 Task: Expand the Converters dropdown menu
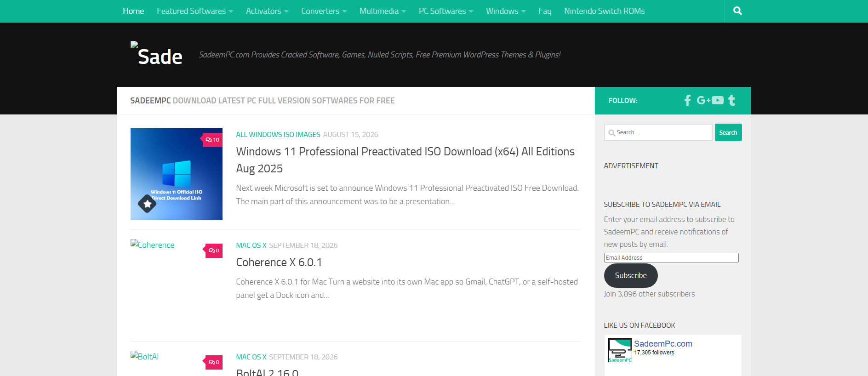[x=324, y=11]
